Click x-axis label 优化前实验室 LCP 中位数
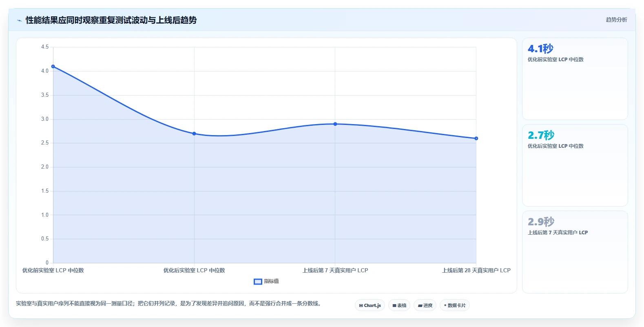This screenshot has height=327, width=644. tap(53, 270)
